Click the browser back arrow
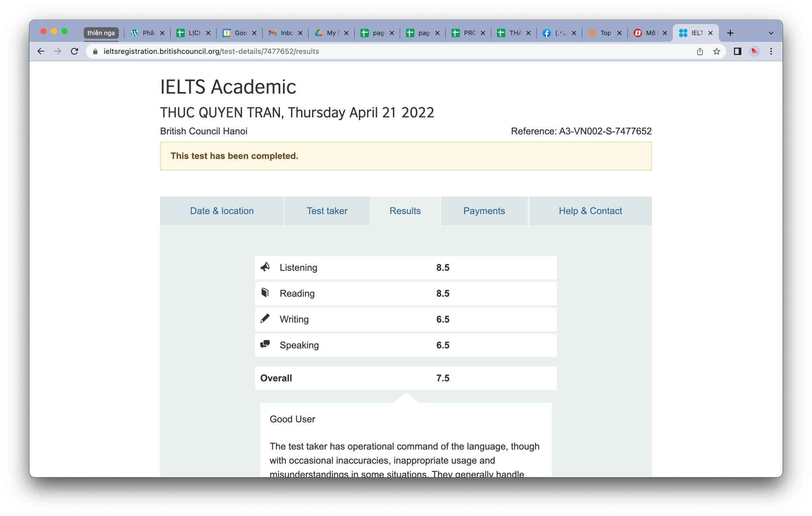812x516 pixels. [x=40, y=51]
